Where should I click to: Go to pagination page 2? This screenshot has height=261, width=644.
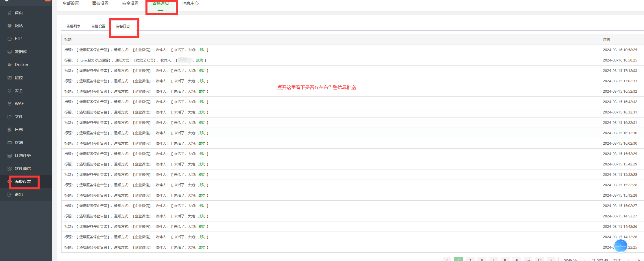click(470, 259)
